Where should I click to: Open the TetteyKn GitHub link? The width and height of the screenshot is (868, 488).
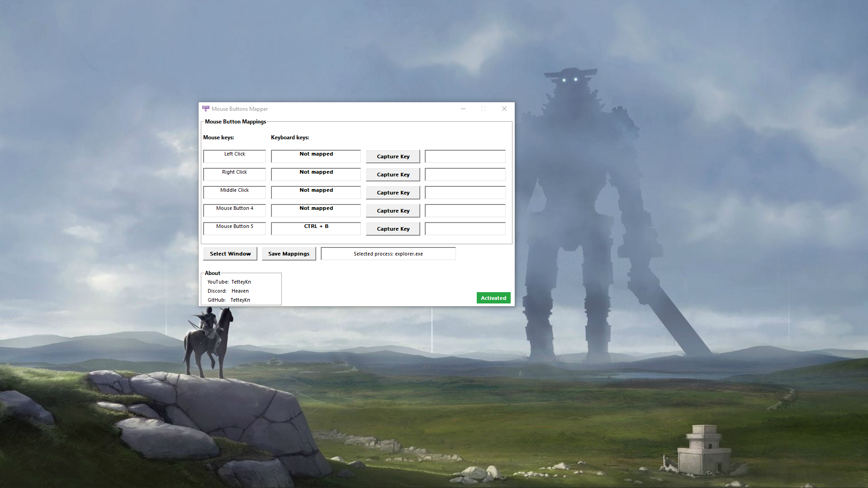tap(240, 299)
